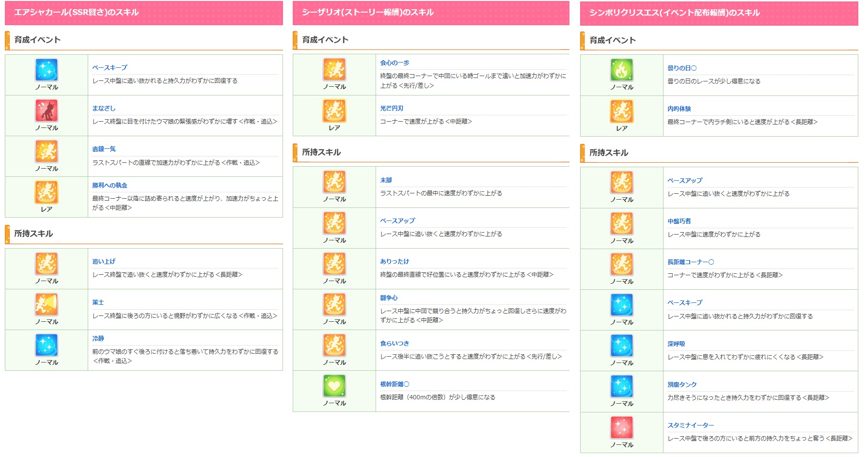Screen dimensions: 868x457
Task: Click description 曇りの日のレースが少し得意になる
Action: point(714,81)
